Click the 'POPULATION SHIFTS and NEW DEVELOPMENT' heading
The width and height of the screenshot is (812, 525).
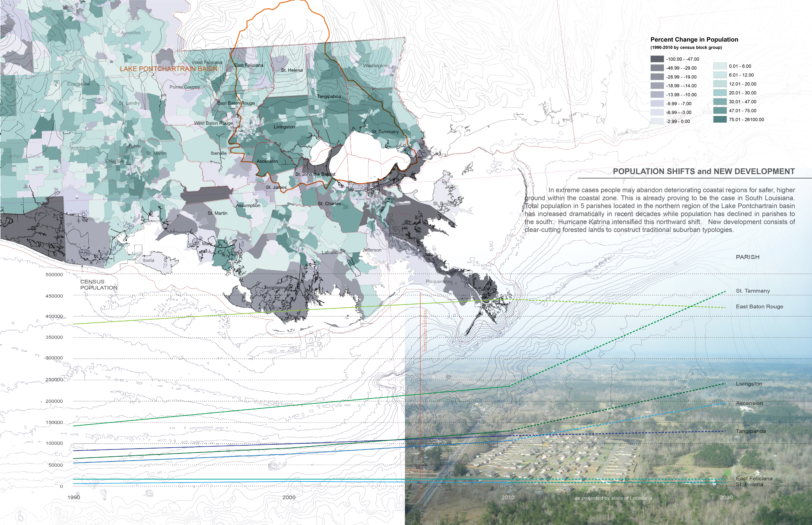tap(704, 171)
